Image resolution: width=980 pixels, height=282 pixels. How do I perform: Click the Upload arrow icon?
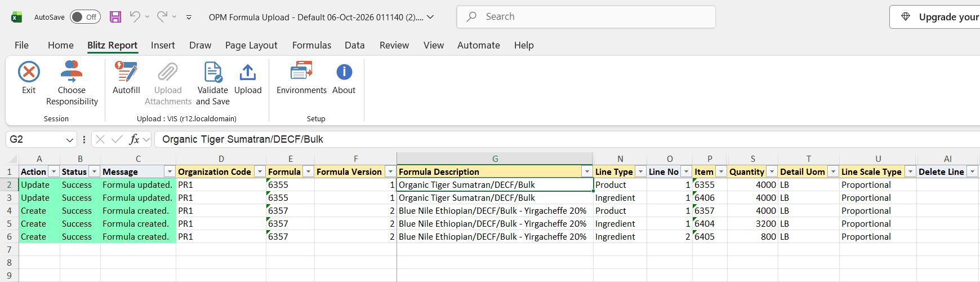pos(248,72)
